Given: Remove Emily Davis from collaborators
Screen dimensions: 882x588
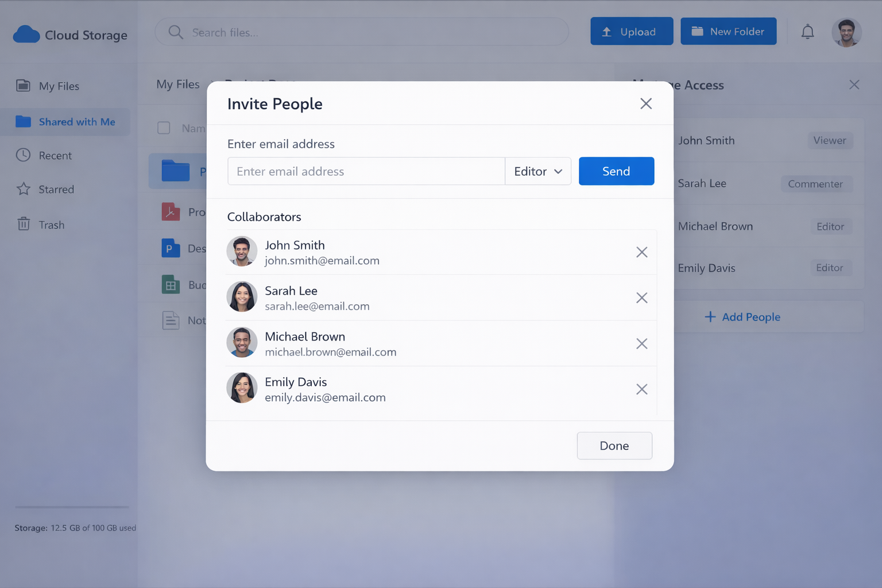Looking at the screenshot, I should click(x=641, y=389).
